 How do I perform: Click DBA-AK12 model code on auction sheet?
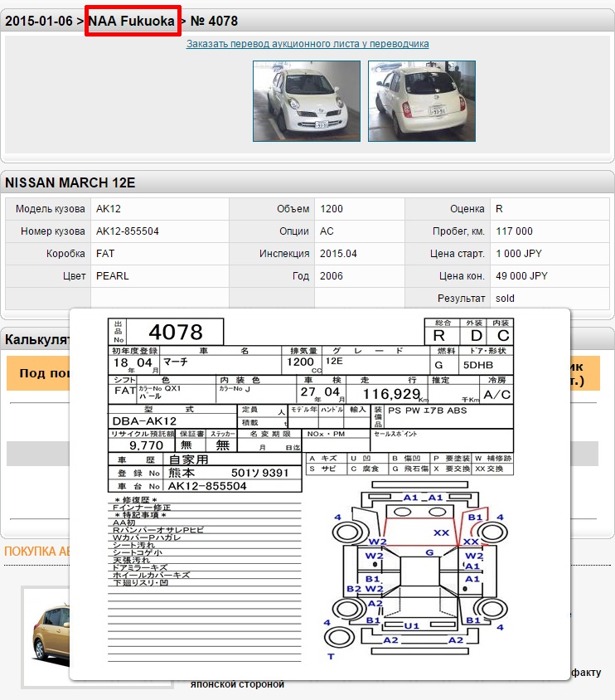pos(144,421)
